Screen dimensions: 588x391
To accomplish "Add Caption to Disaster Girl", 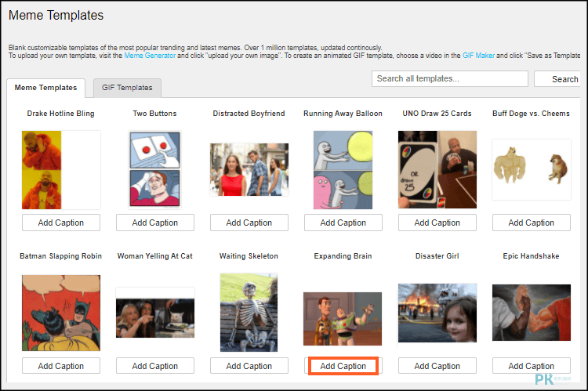I will click(x=437, y=366).
